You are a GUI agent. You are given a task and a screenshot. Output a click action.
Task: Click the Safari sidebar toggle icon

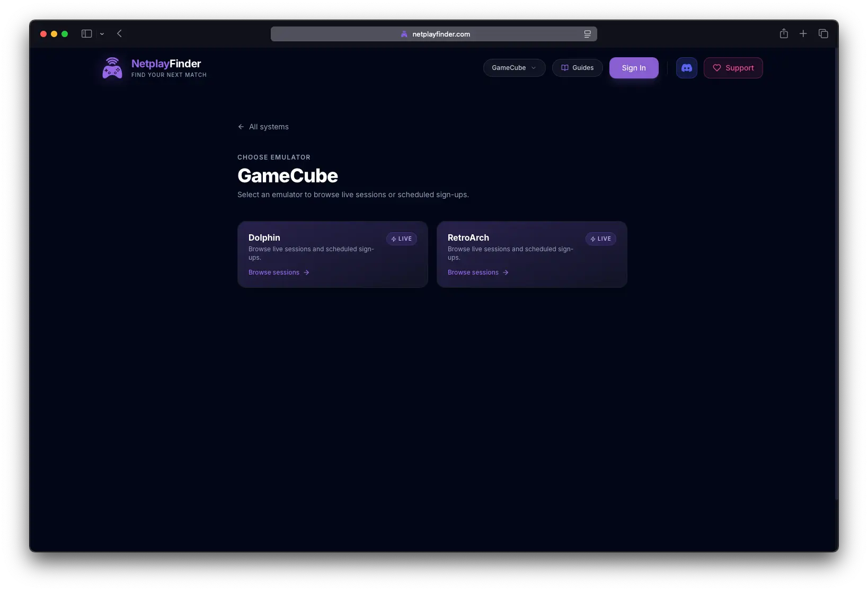point(86,34)
